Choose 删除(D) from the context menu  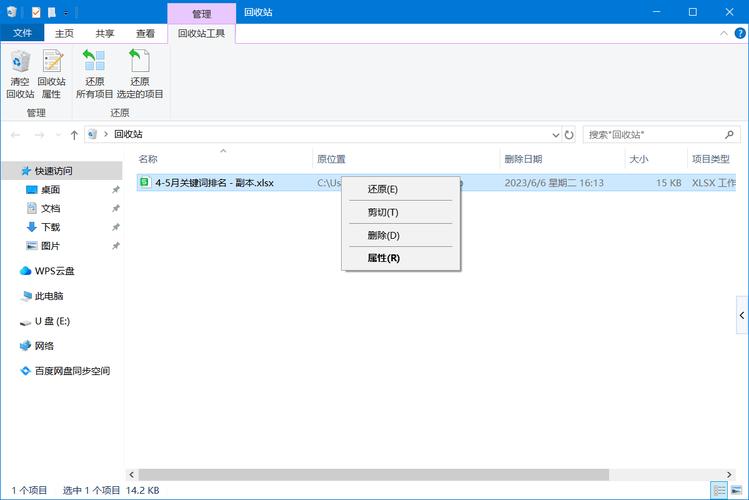coord(383,235)
